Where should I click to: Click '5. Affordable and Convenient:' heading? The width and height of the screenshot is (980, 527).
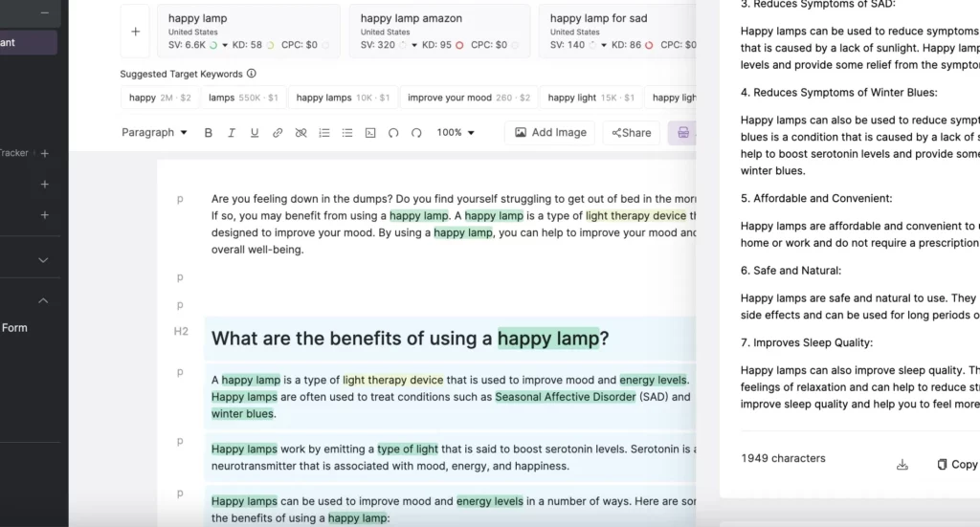point(816,199)
